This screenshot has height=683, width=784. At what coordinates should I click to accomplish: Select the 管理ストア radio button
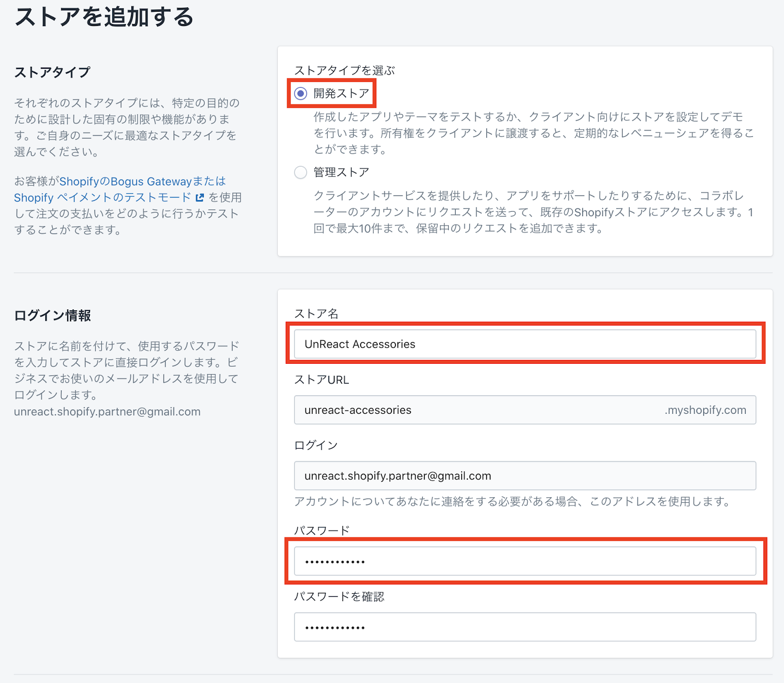point(300,173)
